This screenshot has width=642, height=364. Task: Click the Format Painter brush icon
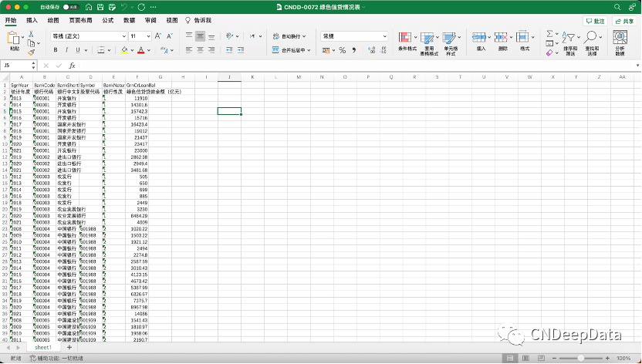31,52
